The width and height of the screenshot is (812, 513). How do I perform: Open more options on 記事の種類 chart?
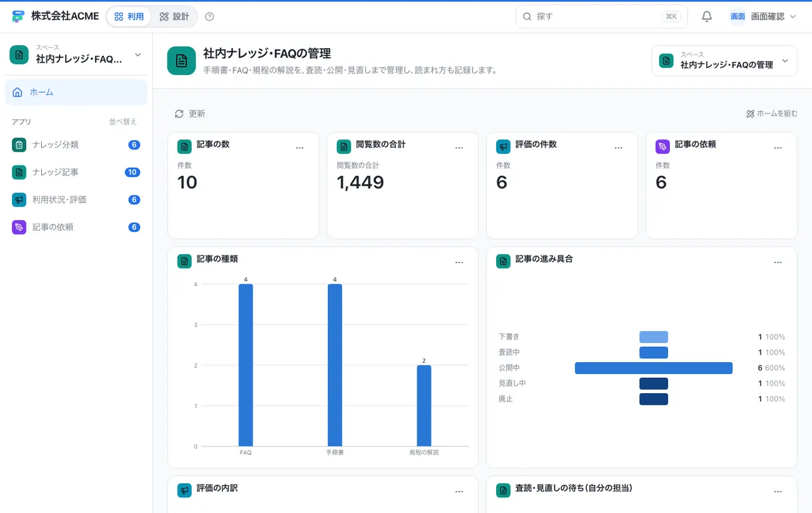[459, 263]
